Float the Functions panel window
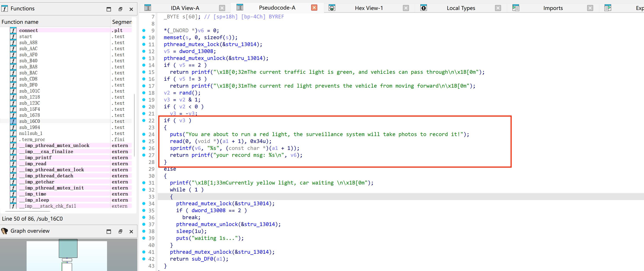Screen dimensions: 644x271 [x=120, y=9]
